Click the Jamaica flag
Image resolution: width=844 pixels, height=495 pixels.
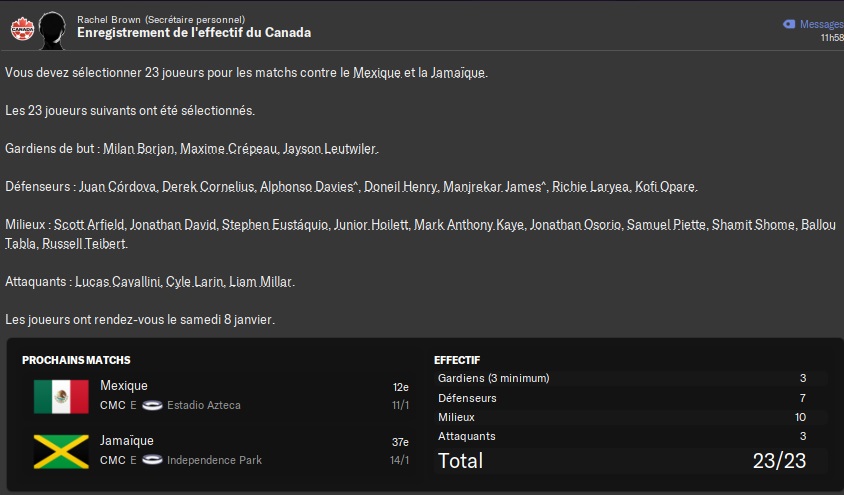click(x=61, y=451)
